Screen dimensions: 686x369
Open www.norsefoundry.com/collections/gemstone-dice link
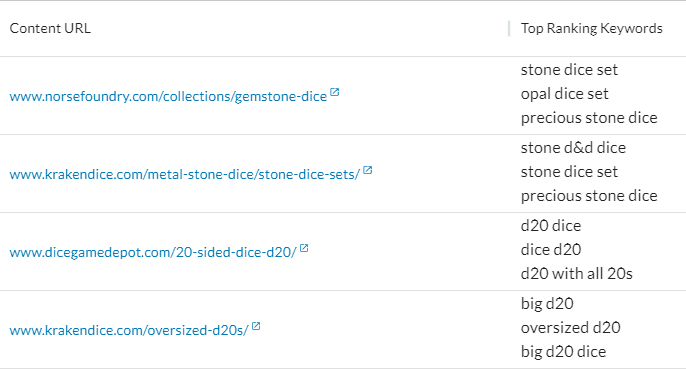[x=168, y=96]
